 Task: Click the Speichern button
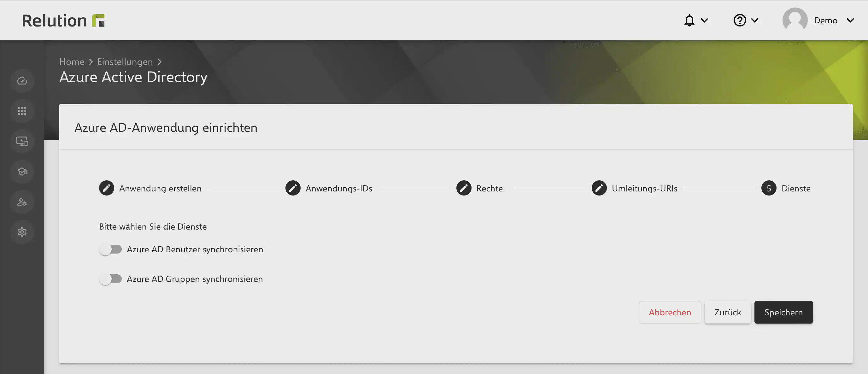click(783, 312)
